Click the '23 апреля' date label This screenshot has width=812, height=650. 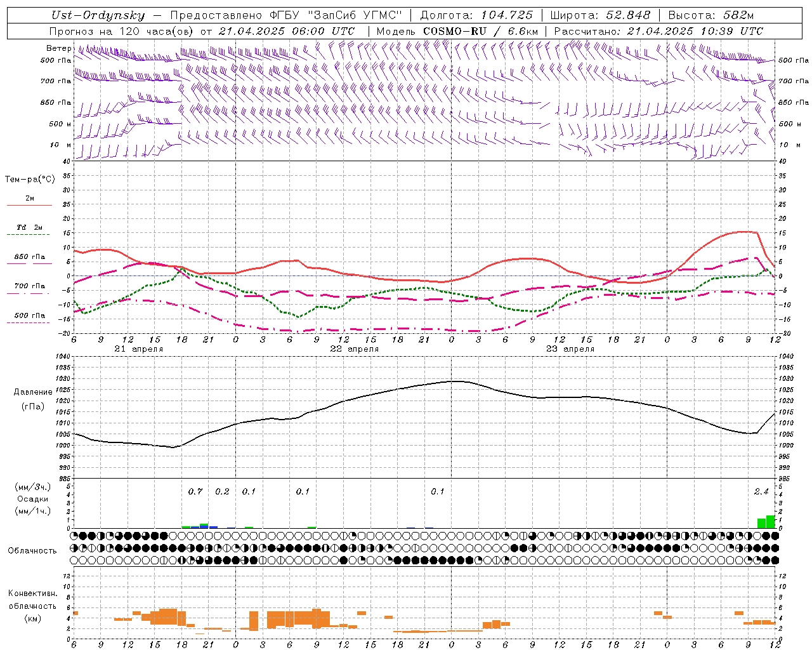pyautogui.click(x=570, y=349)
